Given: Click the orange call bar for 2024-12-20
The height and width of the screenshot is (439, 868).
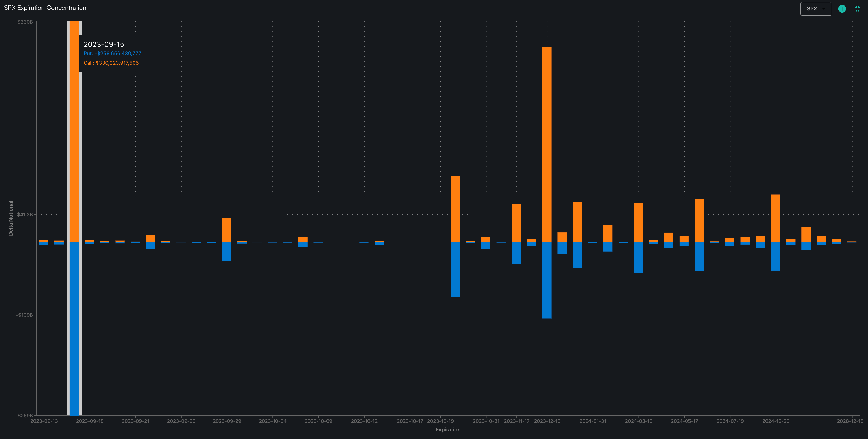Looking at the screenshot, I should 775,218.
